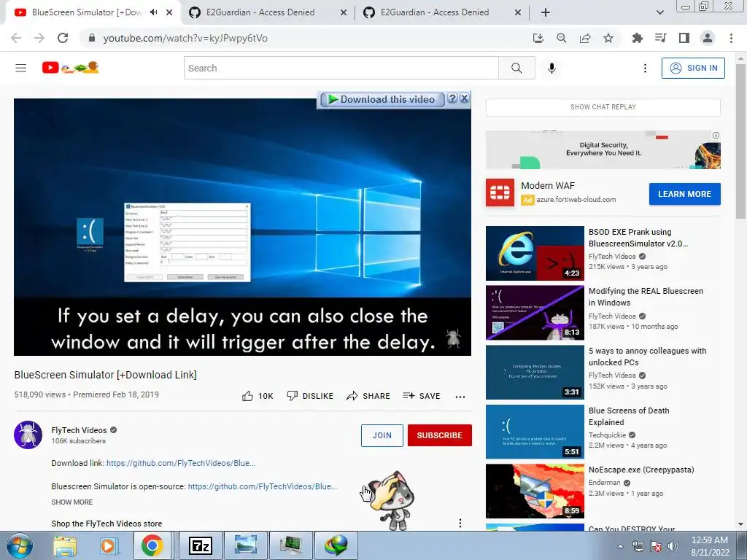Image resolution: width=747 pixels, height=560 pixels.
Task: Open more actions ellipsis beside SAVE
Action: tap(460, 397)
